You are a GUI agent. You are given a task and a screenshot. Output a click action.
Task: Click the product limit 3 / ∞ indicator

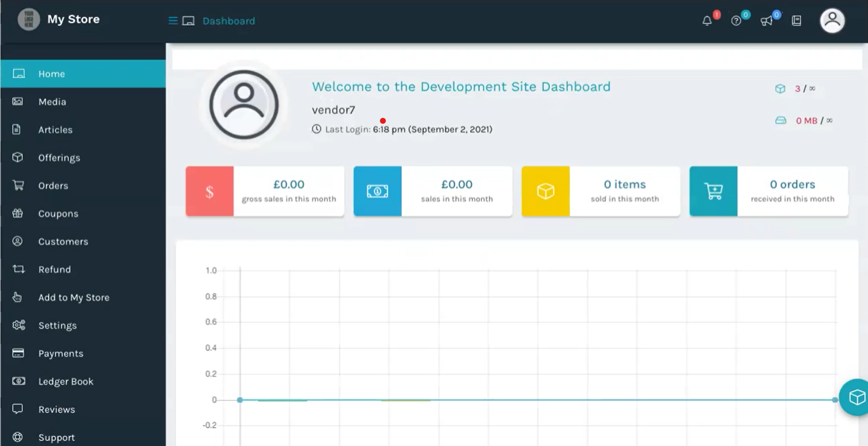795,89
